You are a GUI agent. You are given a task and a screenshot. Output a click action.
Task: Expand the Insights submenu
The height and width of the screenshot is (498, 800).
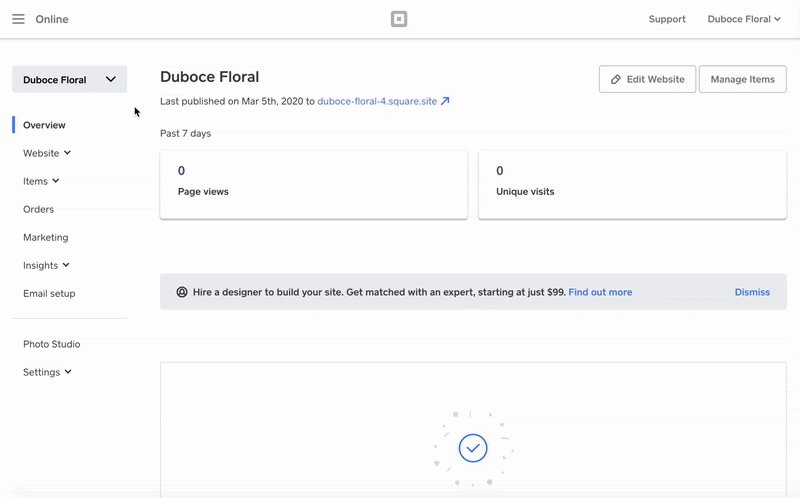click(46, 265)
